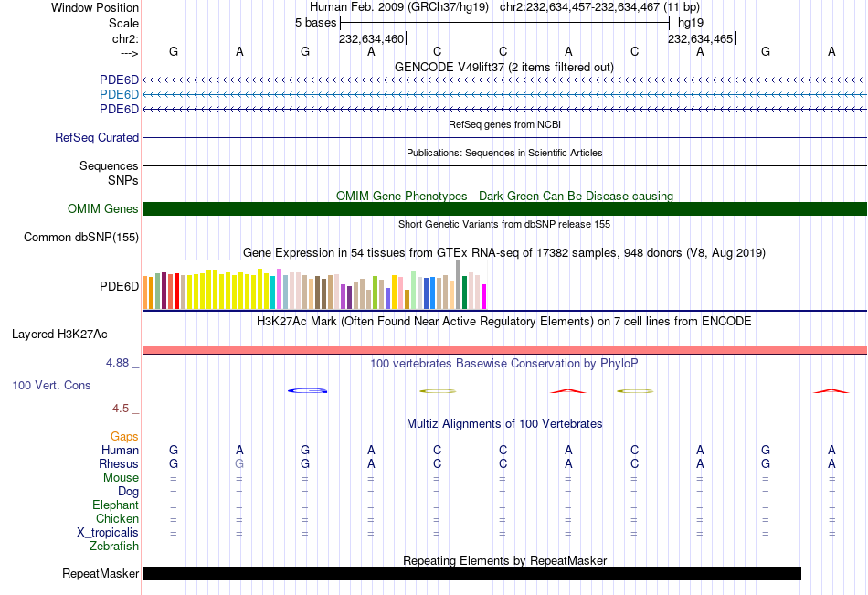Open the H3K27Ac Mark ENCODE track title
This screenshot has width=868, height=595.
coord(504,322)
